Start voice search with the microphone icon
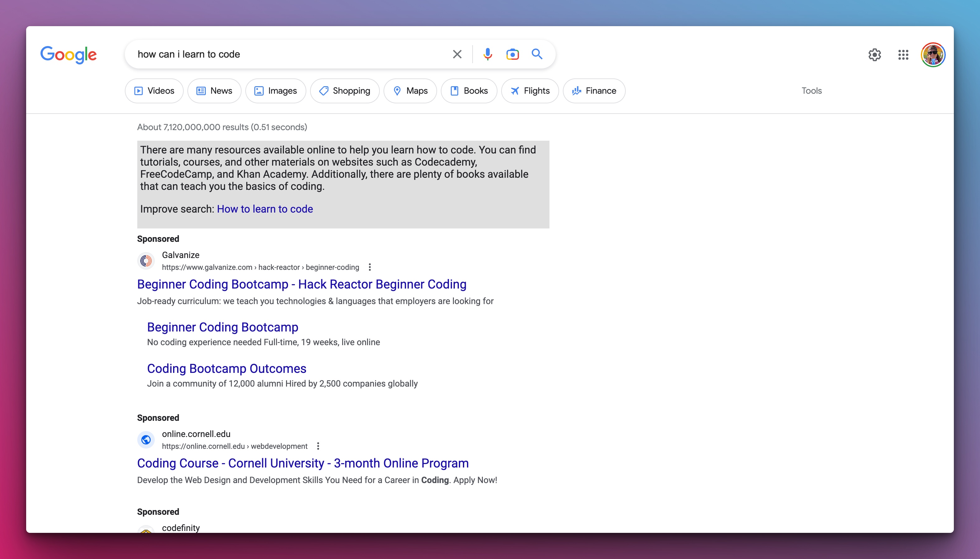 coord(487,54)
